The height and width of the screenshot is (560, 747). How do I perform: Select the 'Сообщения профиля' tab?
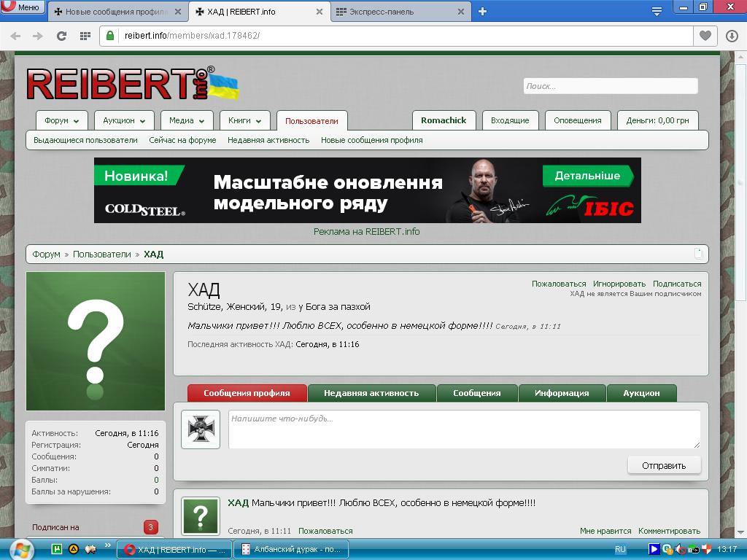coord(247,393)
